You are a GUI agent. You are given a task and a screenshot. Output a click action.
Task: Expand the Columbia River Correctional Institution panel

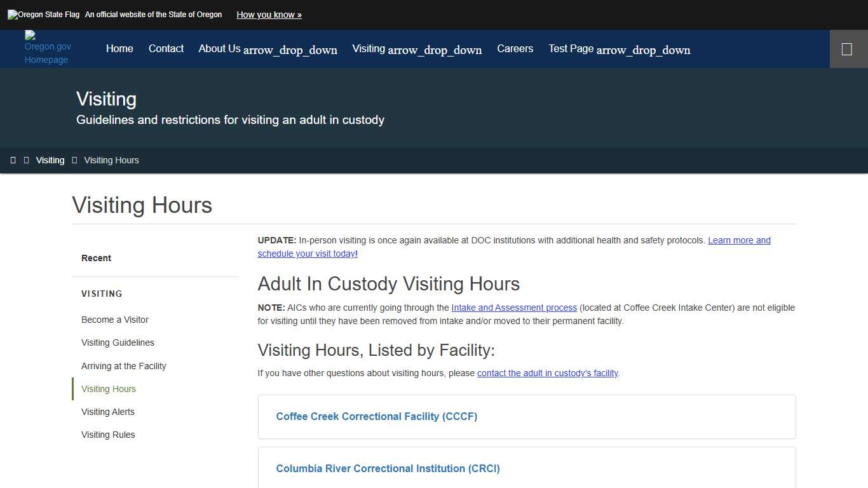(x=388, y=468)
